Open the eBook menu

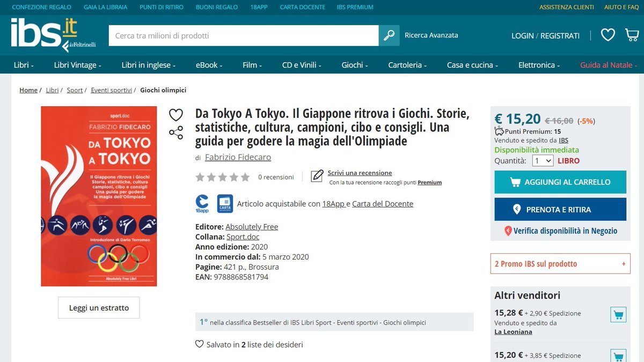click(x=209, y=65)
